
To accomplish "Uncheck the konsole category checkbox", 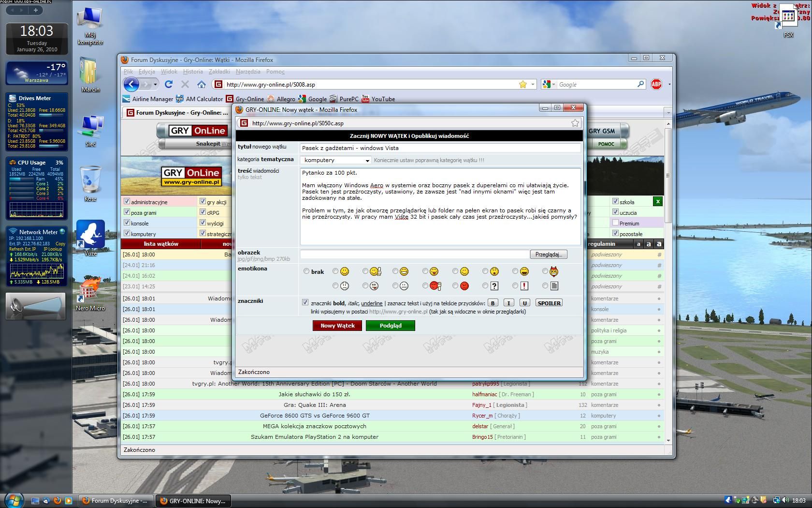I will pyautogui.click(x=127, y=223).
